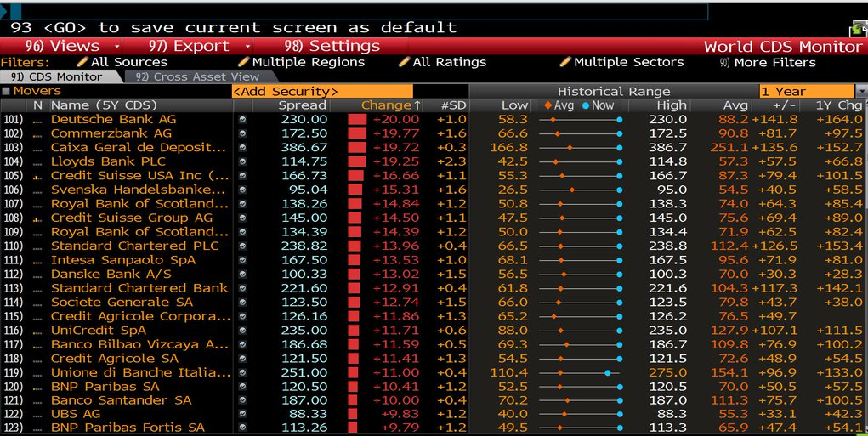
Task: Sort by the 1Y Chg column header
Action: tap(839, 105)
